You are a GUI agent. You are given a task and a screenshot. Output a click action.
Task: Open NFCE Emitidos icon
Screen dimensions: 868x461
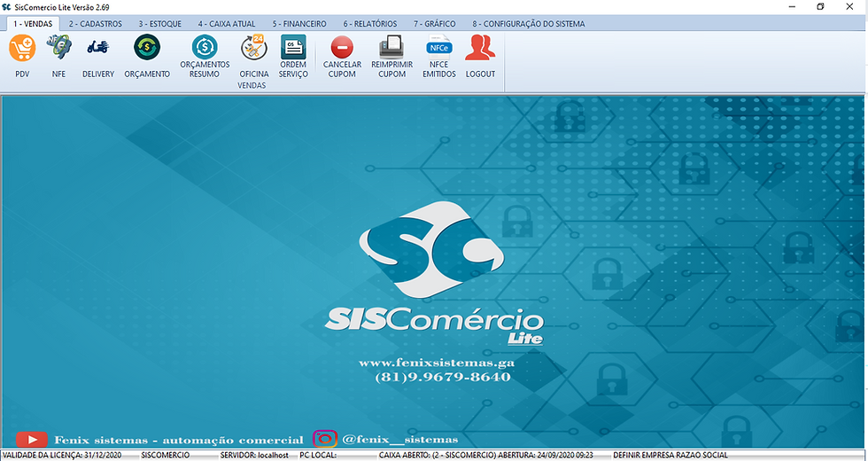439,47
